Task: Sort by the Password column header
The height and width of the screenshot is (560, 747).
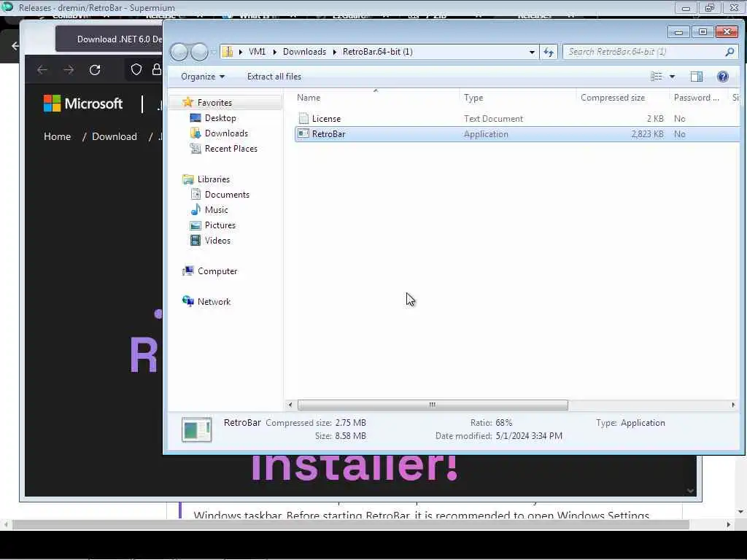Action: click(x=699, y=97)
